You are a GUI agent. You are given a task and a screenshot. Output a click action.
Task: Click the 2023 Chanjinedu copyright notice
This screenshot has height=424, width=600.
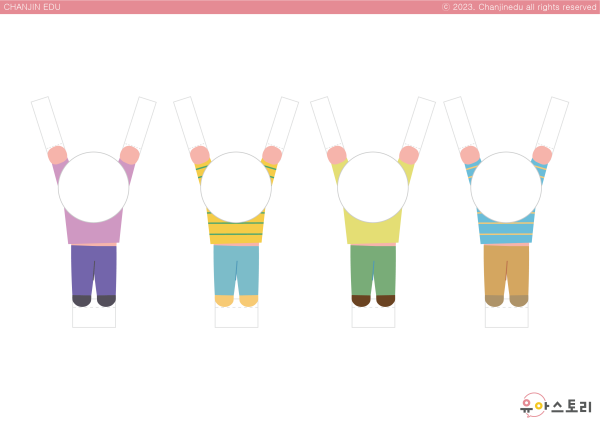point(519,7)
